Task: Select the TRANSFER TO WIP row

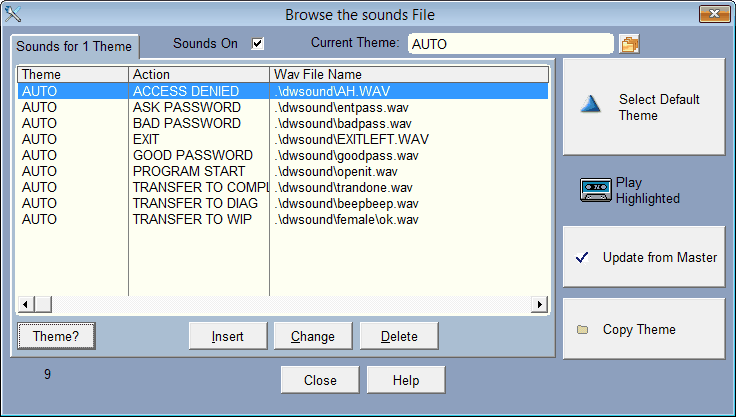Action: coord(283,219)
